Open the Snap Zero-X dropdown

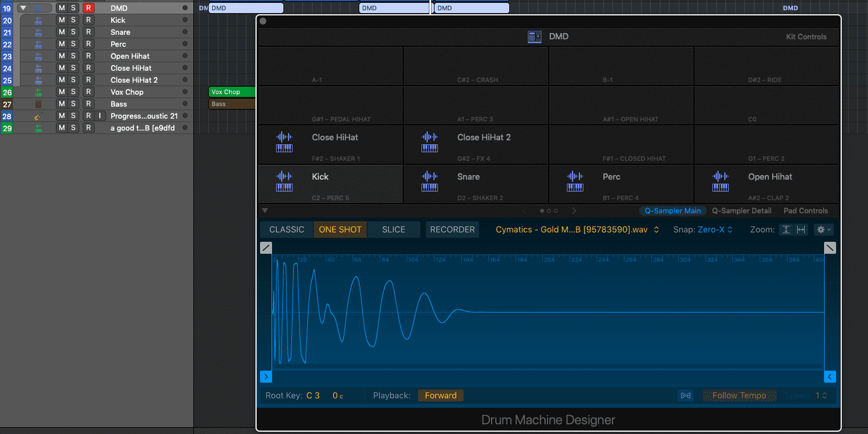[715, 230]
